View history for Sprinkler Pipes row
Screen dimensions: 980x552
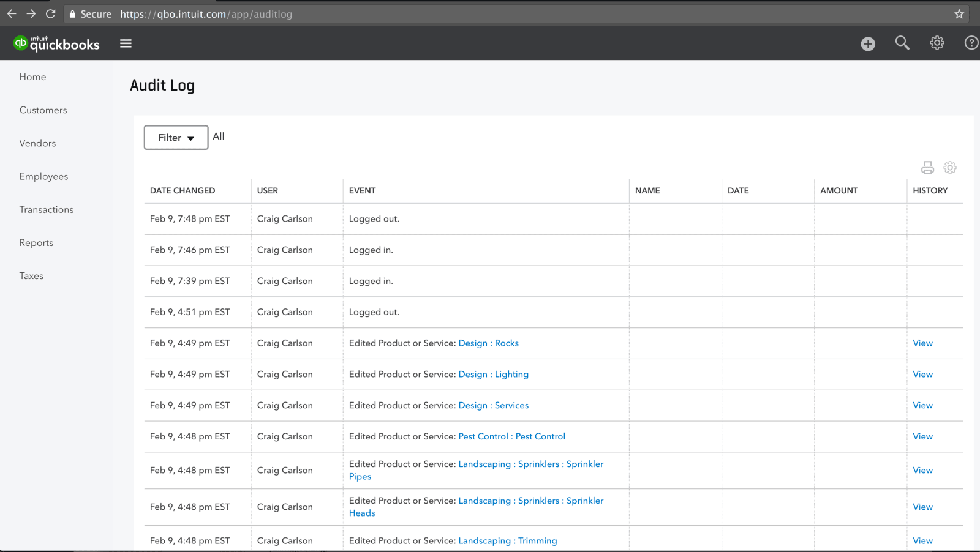922,471
